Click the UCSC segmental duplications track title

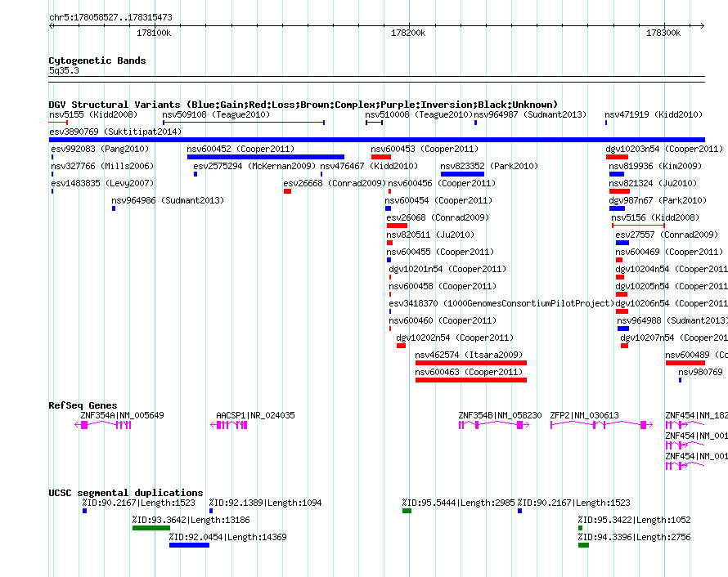tap(126, 493)
